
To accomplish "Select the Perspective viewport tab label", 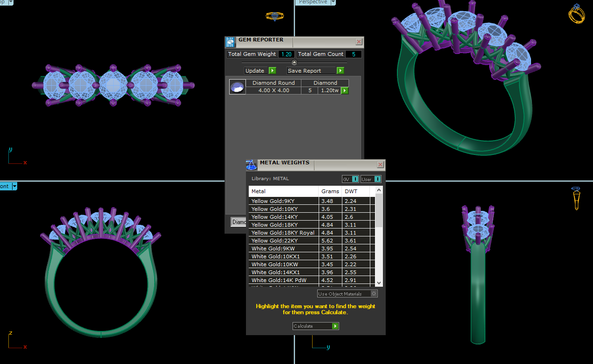I will tap(313, 2).
